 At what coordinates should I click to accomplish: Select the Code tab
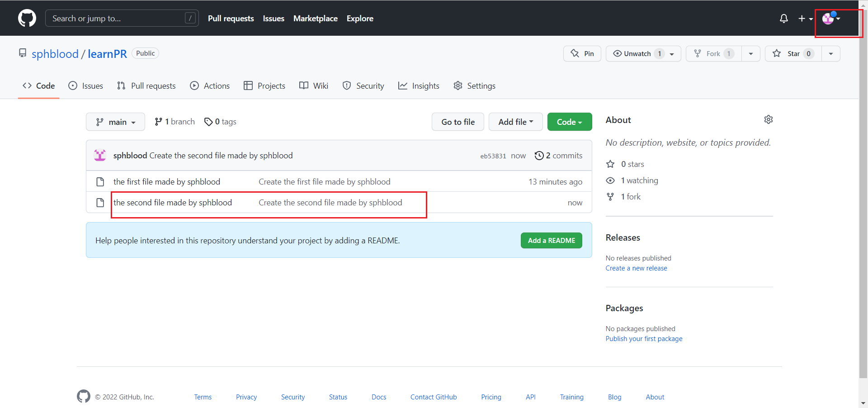pyautogui.click(x=39, y=85)
